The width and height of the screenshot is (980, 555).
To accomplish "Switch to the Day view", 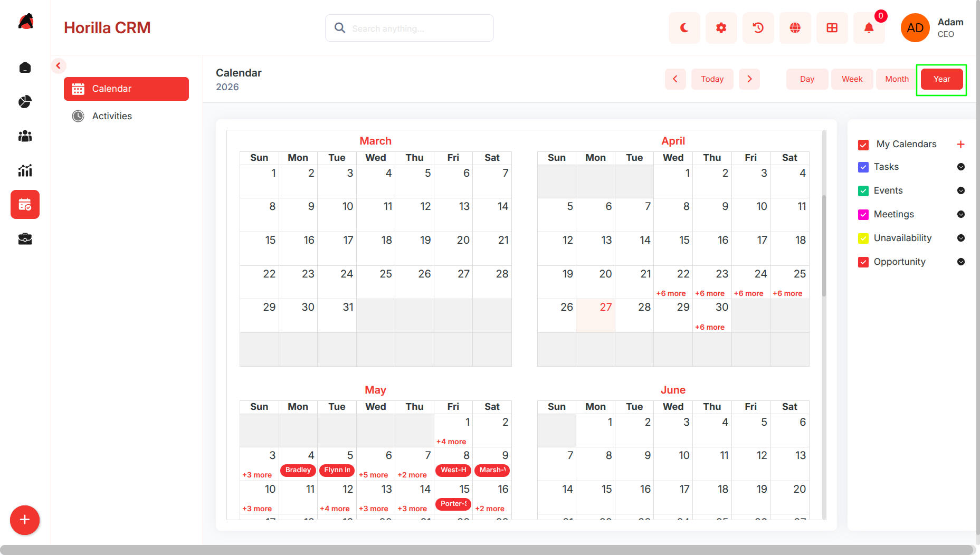I will [807, 79].
